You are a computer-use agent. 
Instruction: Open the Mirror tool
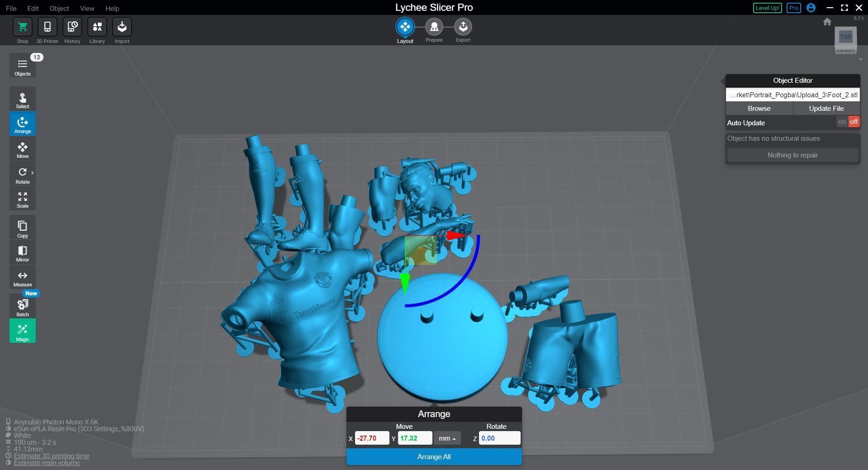tap(22, 253)
